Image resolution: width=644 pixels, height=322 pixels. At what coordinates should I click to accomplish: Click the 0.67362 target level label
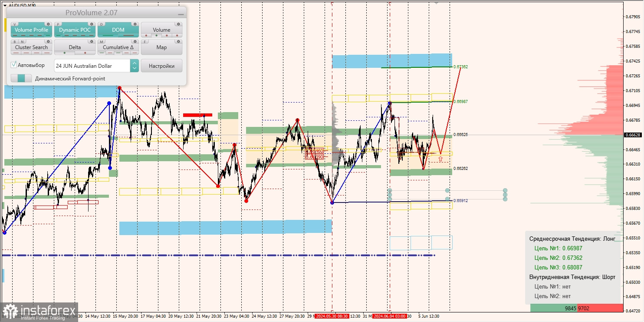(x=460, y=67)
